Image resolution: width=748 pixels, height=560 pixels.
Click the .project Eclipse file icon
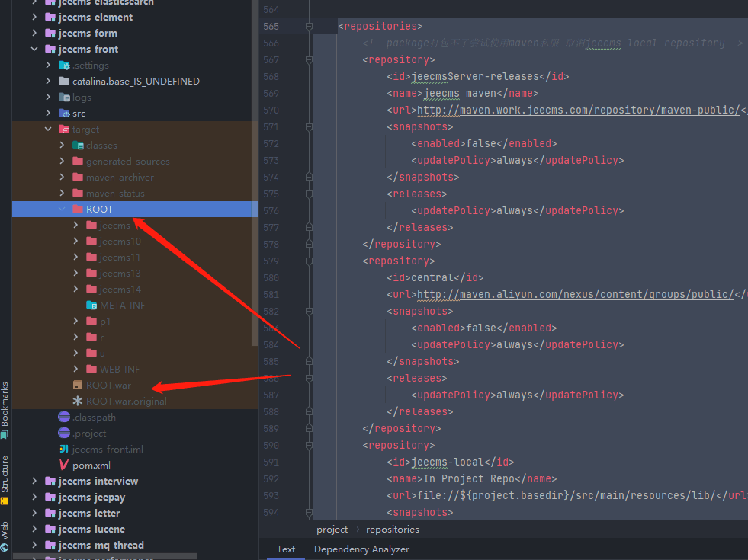point(64,434)
